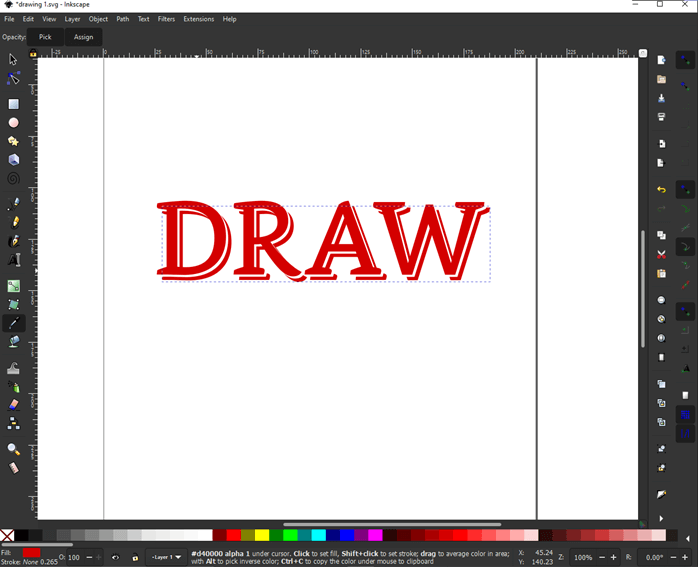698x567 pixels.
Task: Click the Paste clipboard icon
Action: [661, 273]
